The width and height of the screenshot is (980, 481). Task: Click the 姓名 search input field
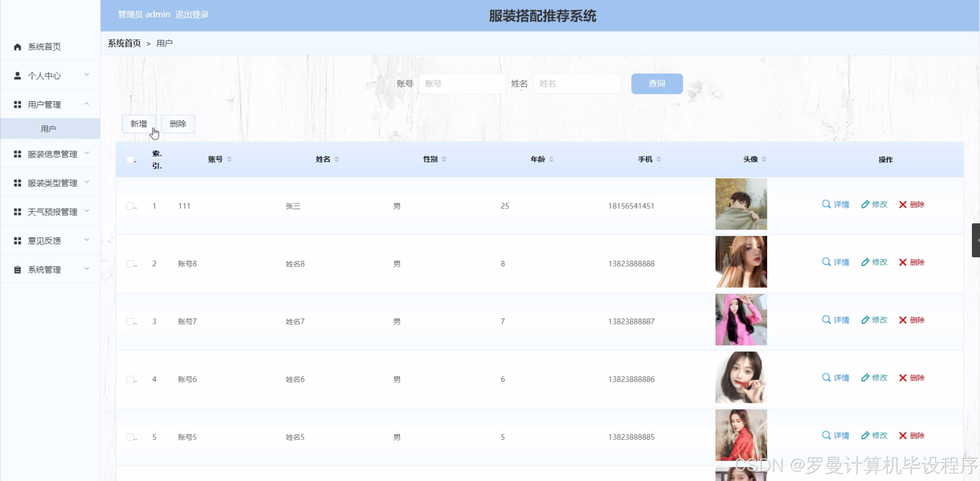[x=577, y=84]
